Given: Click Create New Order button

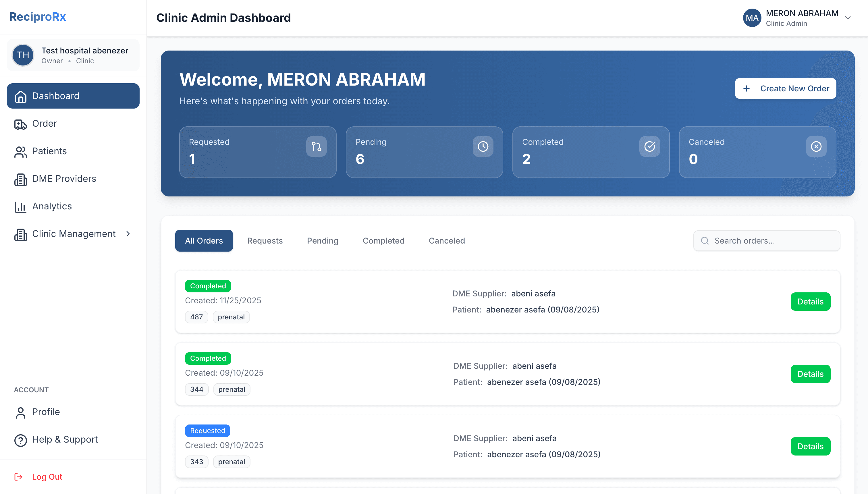Looking at the screenshot, I should point(785,88).
